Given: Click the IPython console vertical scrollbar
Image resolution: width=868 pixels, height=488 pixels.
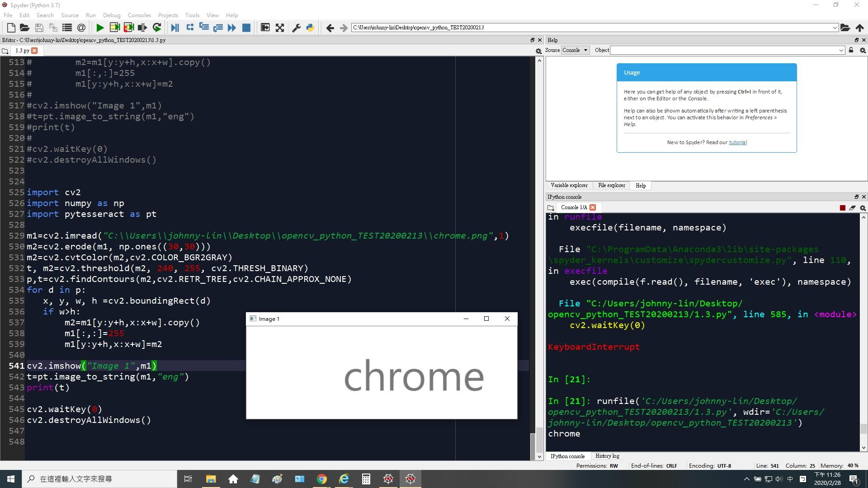Looking at the screenshot, I should 864,332.
